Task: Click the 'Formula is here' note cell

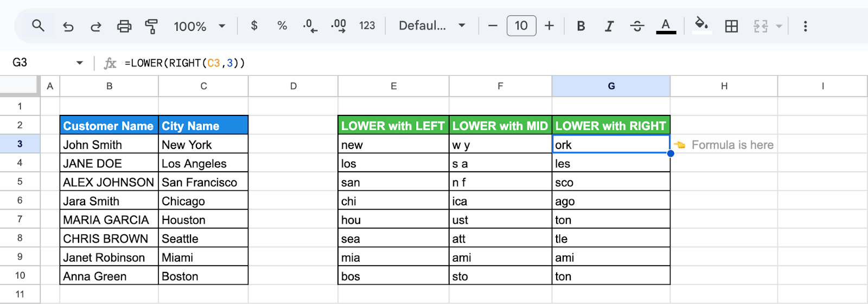Action: pyautogui.click(x=724, y=144)
